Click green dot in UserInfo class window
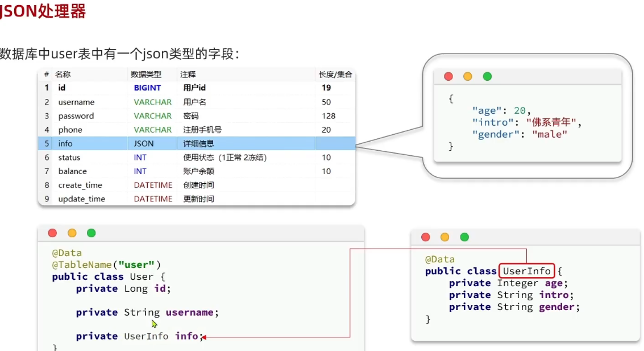This screenshot has width=644, height=351. coord(464,237)
